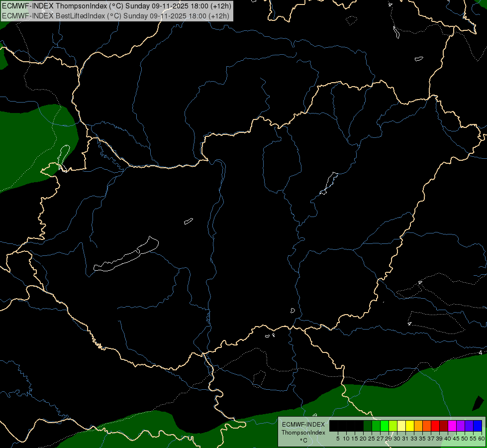
Task: Click the legend value 45
Action: click(x=456, y=439)
